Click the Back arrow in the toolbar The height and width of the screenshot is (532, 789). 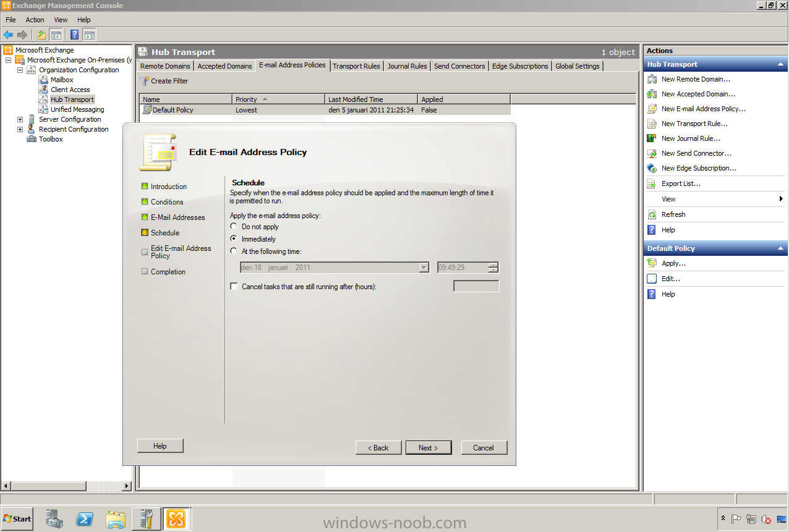click(x=8, y=35)
